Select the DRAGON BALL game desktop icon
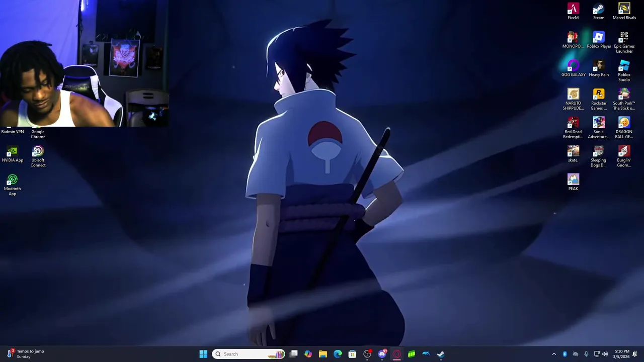 (x=624, y=128)
